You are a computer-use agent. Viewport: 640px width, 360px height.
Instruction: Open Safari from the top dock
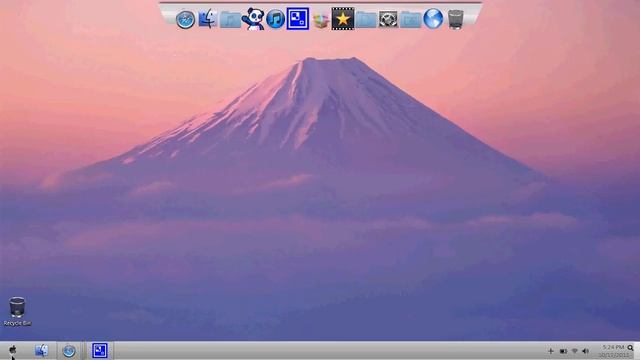(185, 19)
